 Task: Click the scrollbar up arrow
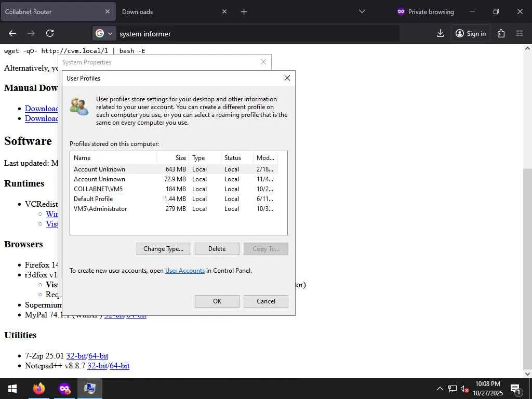point(527,48)
